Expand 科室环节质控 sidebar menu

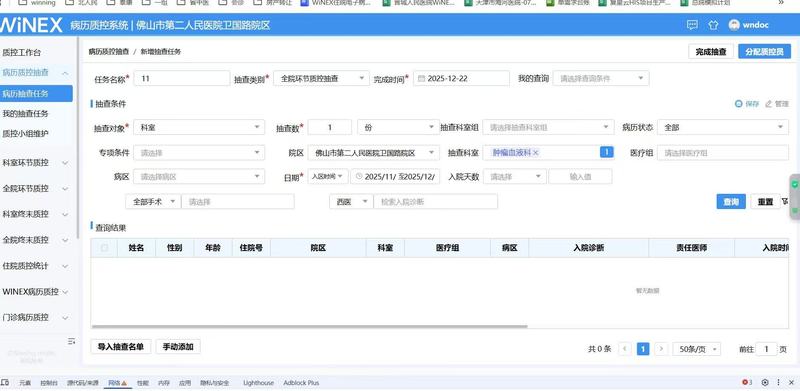pos(36,163)
